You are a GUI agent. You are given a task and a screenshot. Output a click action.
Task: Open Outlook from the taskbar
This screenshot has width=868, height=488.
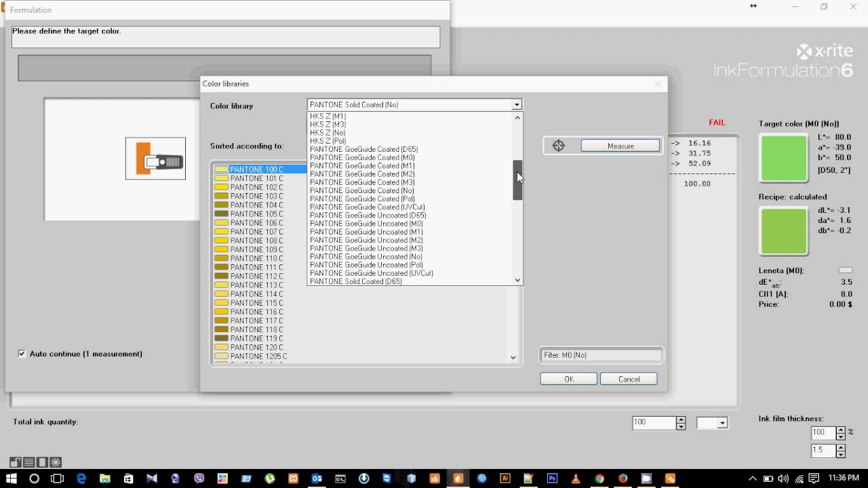point(317,479)
